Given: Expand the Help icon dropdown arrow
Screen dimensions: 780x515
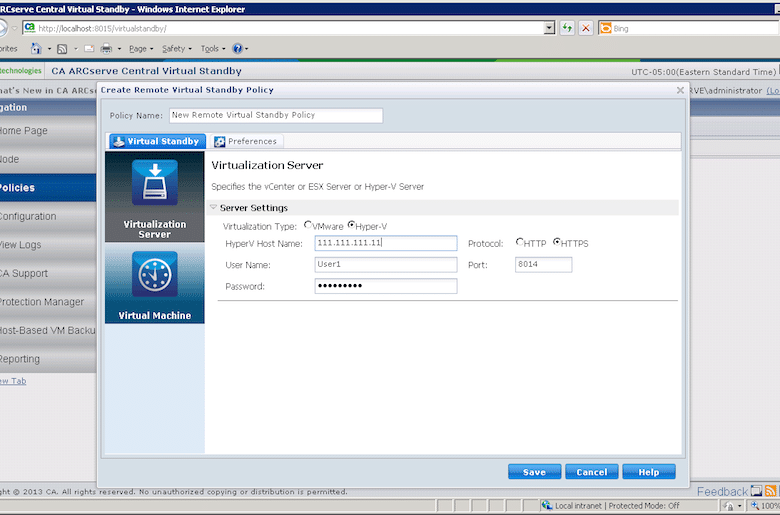Looking at the screenshot, I should [246, 49].
